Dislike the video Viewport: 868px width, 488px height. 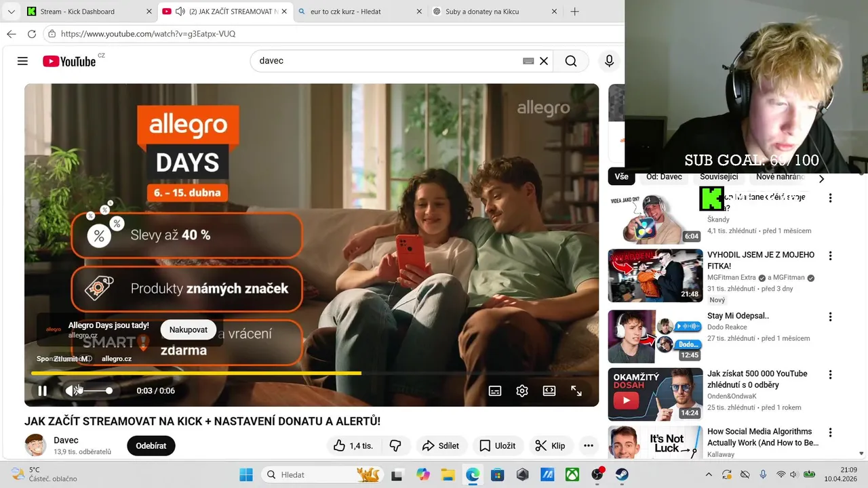[x=395, y=445]
